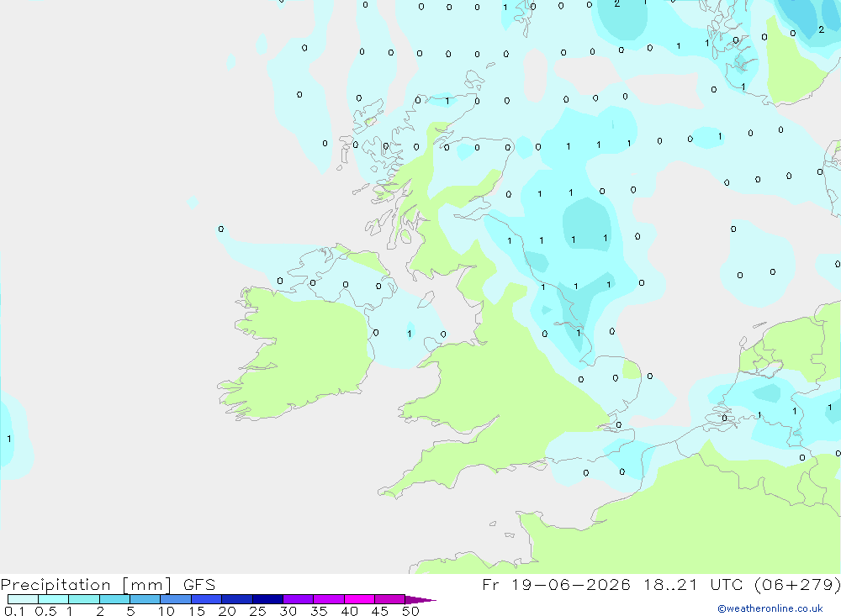Click the above-50 mm arrow tip of legend
Image resolution: width=841 pixels, height=616 pixels.
(x=420, y=599)
